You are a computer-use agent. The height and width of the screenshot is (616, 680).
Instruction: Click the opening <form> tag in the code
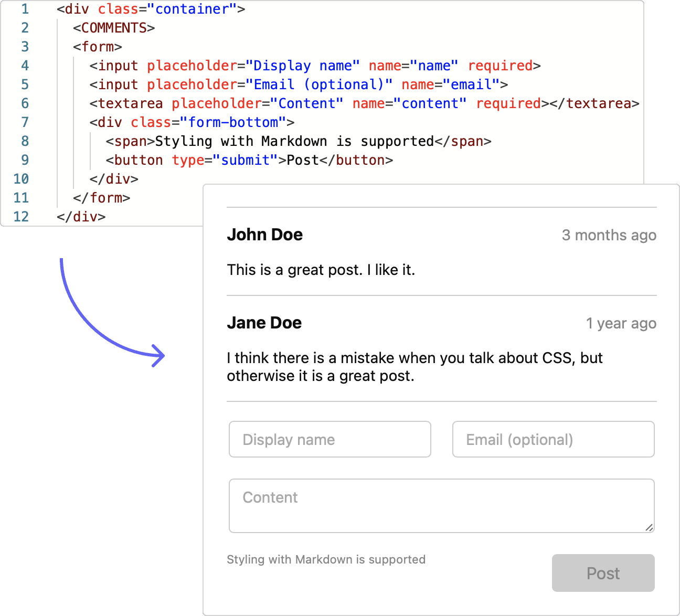(98, 47)
